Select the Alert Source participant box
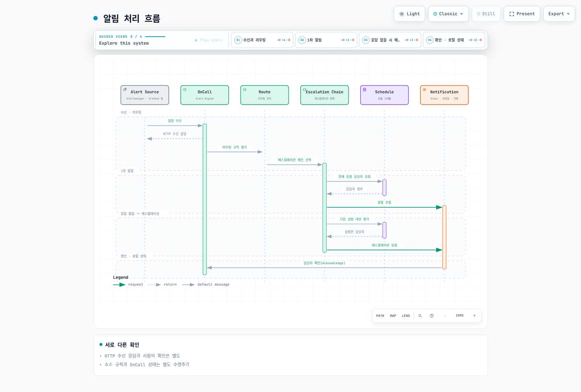Image resolution: width=581 pixels, height=392 pixels. tap(145, 95)
